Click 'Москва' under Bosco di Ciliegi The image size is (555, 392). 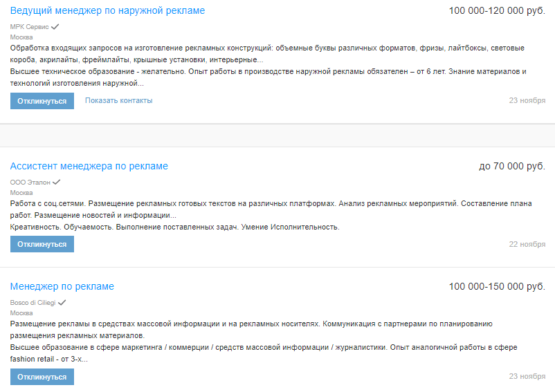[x=21, y=313]
